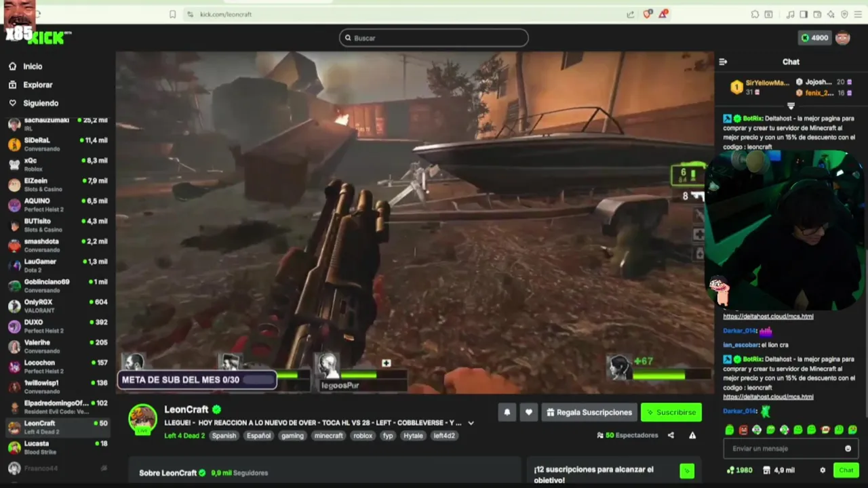Open Explorar in the sidebar

pos(30,85)
